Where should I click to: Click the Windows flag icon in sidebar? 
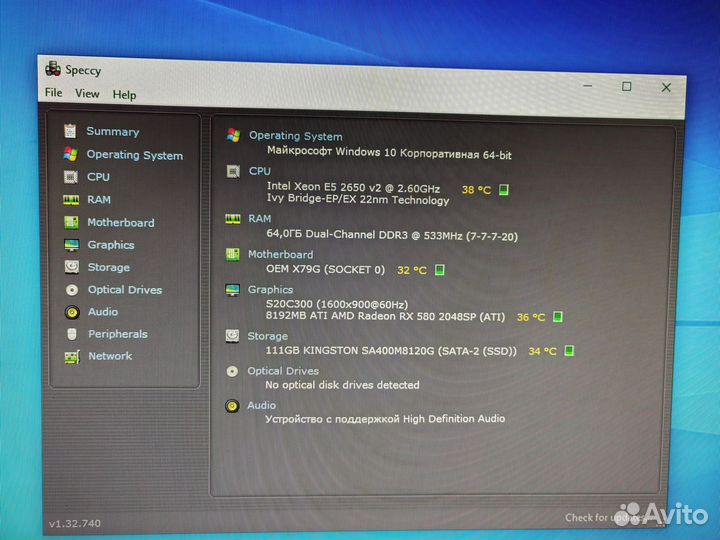pos(71,154)
